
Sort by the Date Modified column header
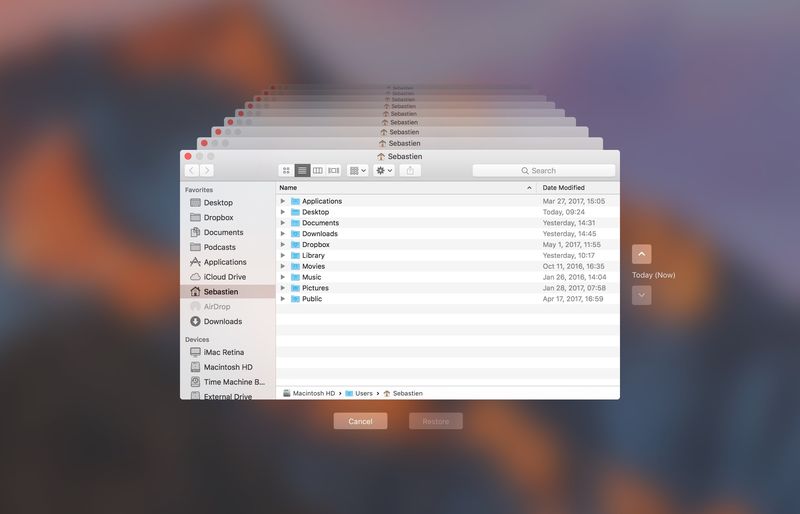[578, 188]
